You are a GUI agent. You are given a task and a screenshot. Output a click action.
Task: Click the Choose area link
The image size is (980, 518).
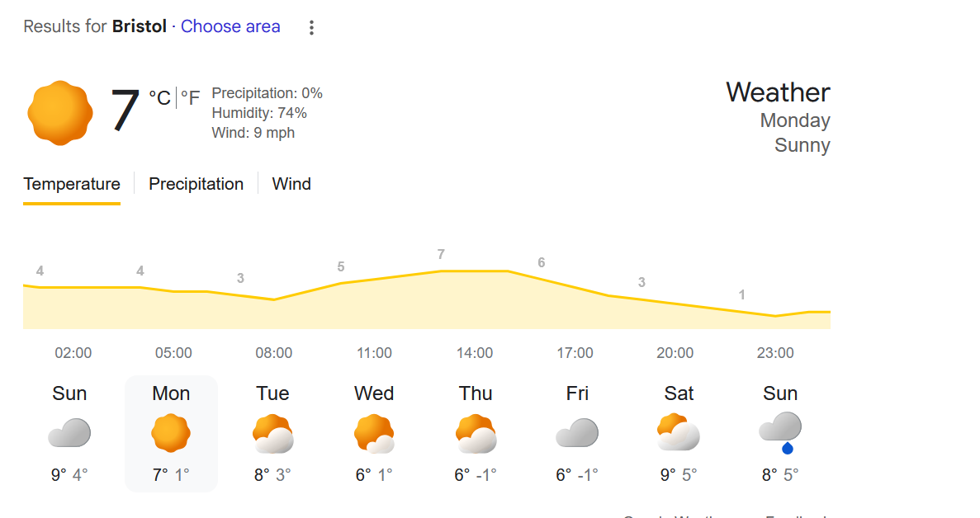(230, 26)
